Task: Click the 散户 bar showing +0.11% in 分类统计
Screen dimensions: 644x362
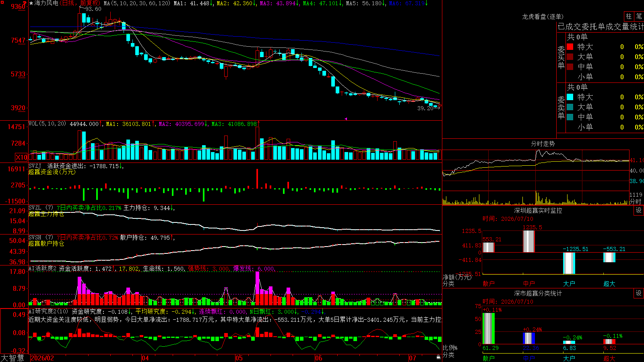Action: (x=489, y=328)
